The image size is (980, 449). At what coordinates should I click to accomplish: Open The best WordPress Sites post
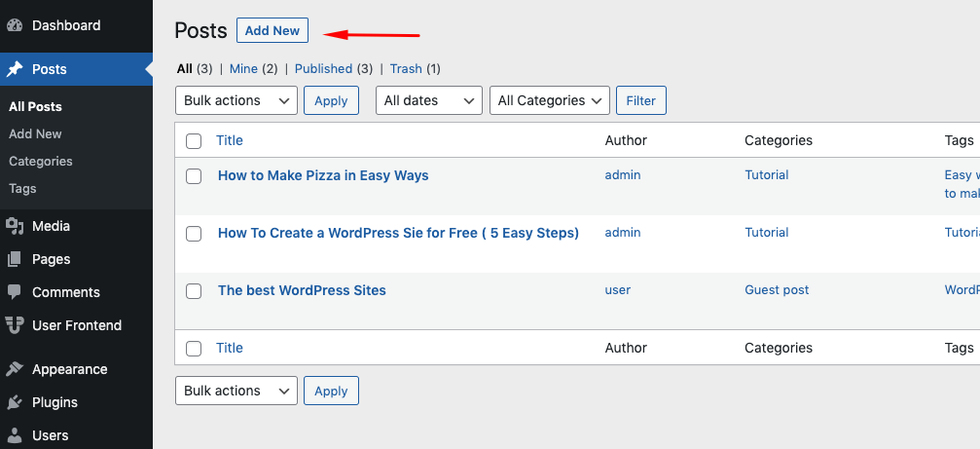(302, 291)
